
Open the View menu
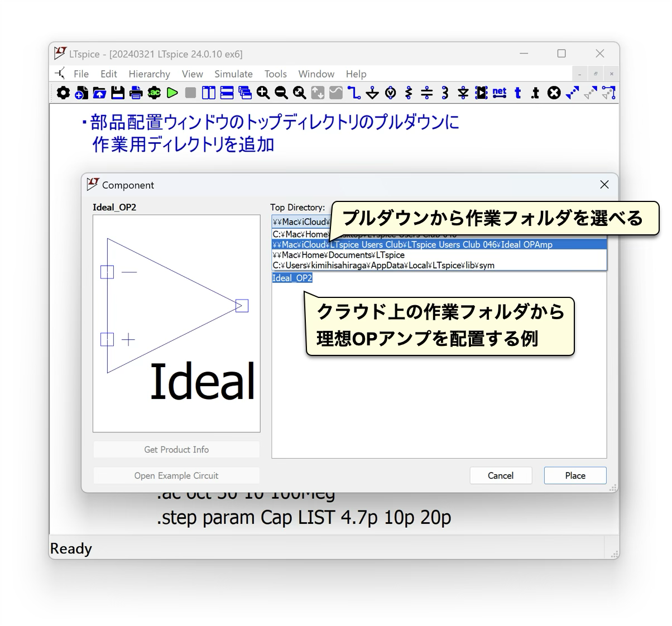tap(192, 74)
